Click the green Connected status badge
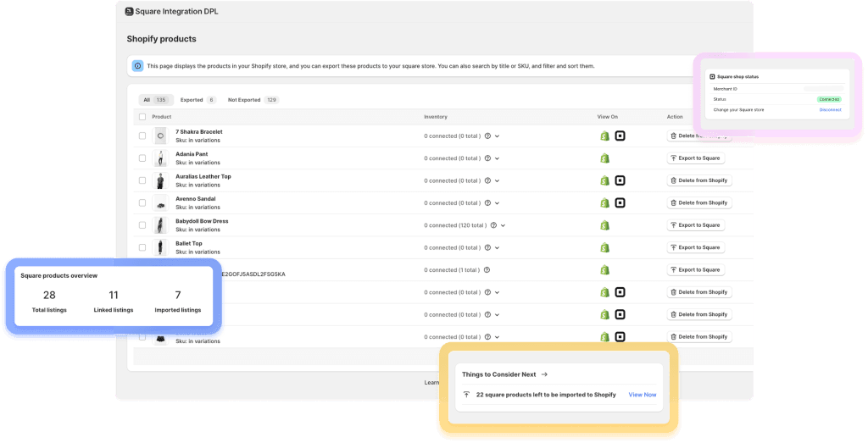Screen dimensions: 868x443 click(829, 100)
